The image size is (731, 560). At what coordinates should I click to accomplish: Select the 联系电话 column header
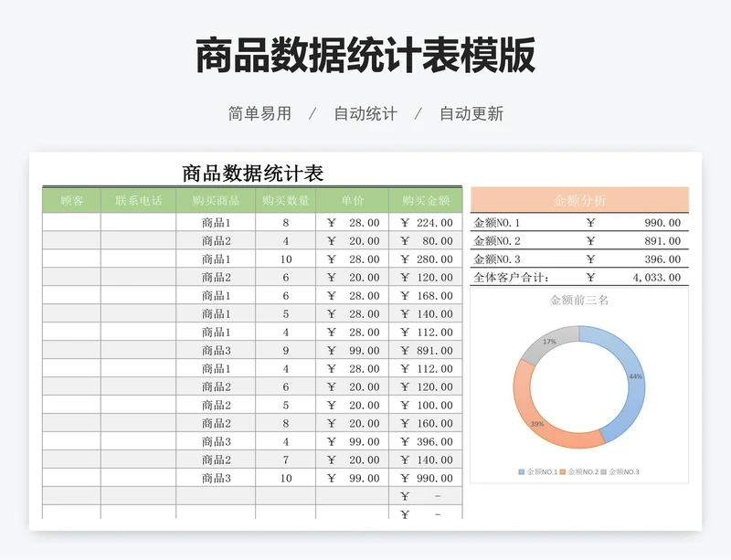[x=138, y=200]
